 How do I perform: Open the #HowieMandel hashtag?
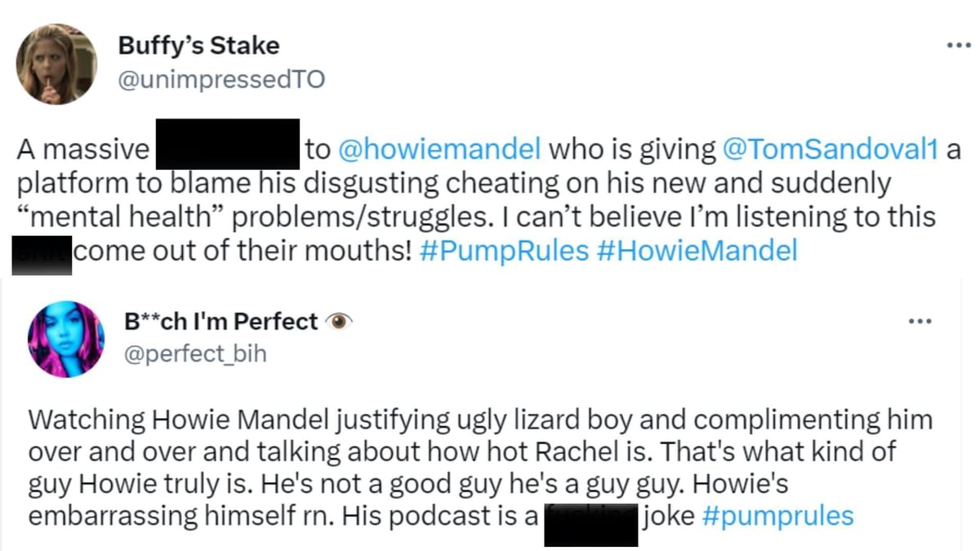(699, 250)
